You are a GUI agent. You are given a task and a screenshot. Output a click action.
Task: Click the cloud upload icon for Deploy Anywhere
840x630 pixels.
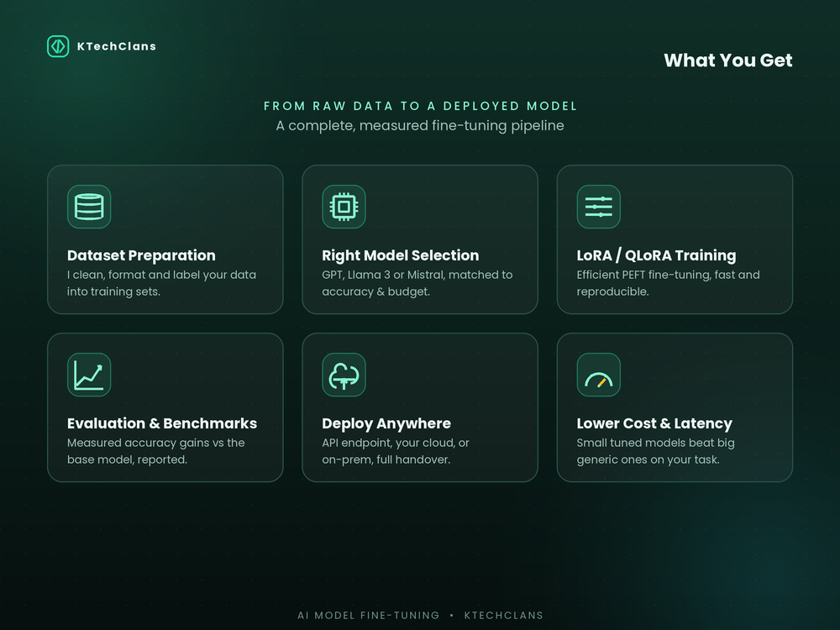344,375
